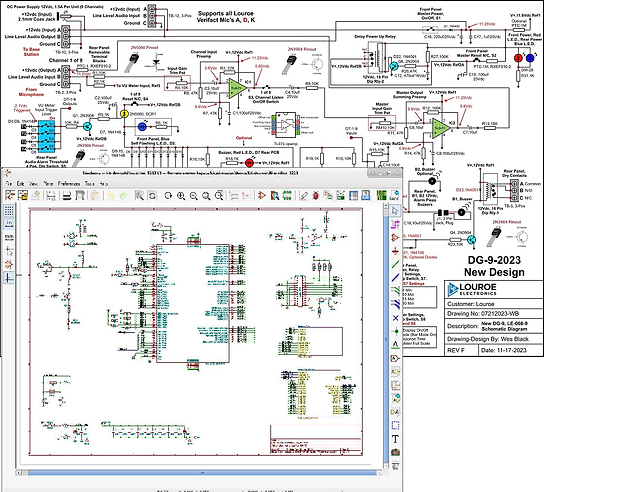Click the Back-import from PCB icon
The height and width of the screenshot is (492, 643).
click(394, 195)
